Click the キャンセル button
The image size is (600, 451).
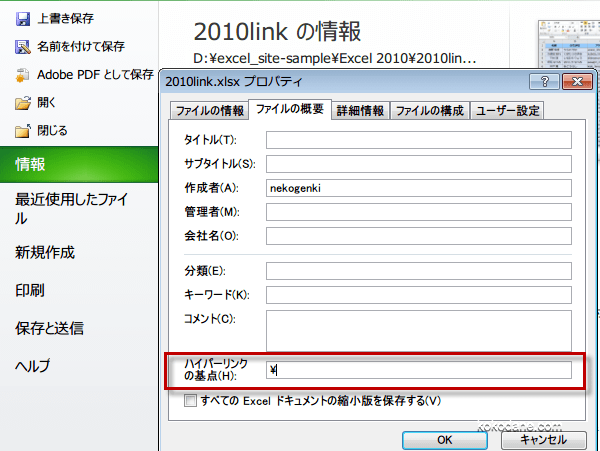(x=543, y=440)
